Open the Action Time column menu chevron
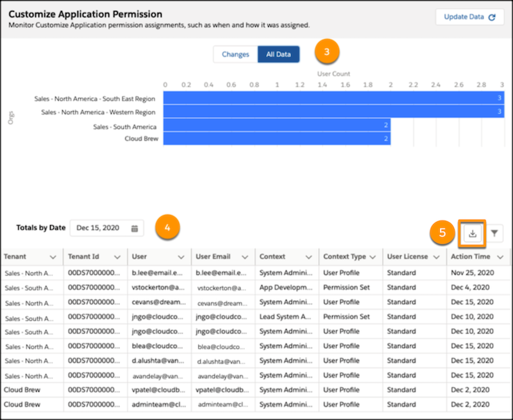 [500, 257]
